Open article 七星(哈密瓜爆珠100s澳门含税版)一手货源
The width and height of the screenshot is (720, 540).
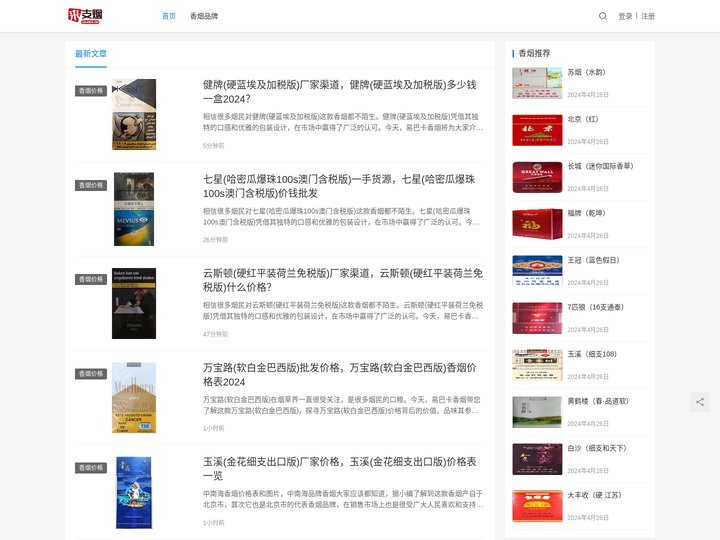[x=339, y=186]
